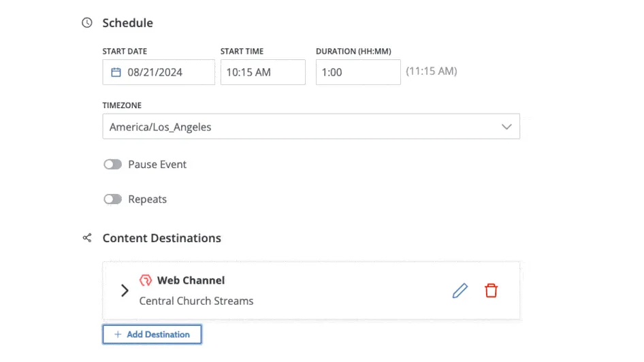Enable the Pause Event switch

point(112,164)
